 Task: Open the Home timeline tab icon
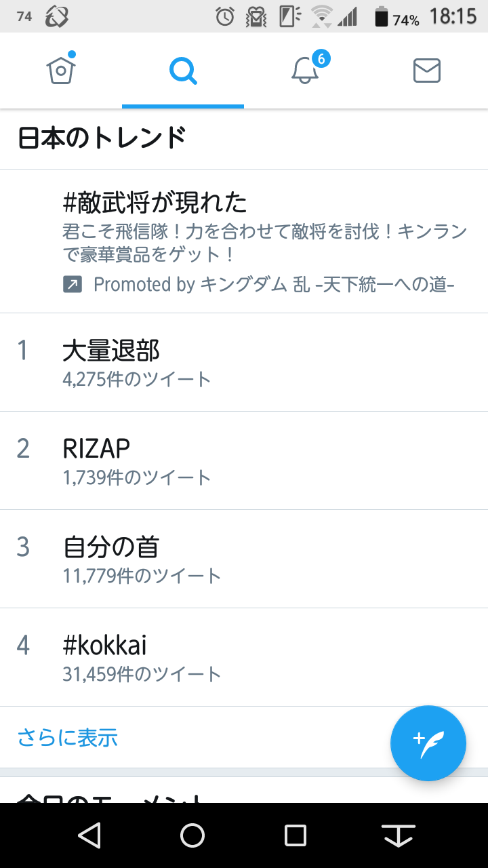tap(61, 70)
